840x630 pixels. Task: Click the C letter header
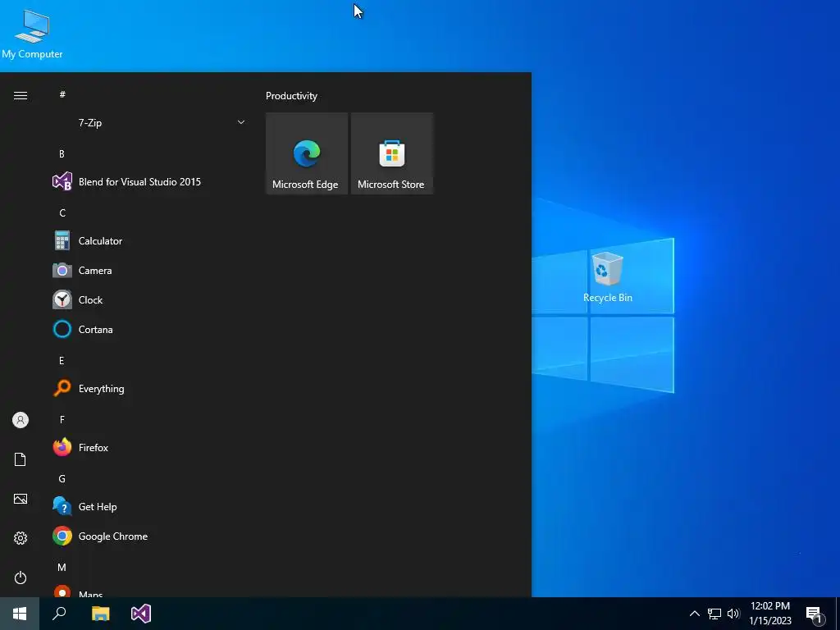pos(62,213)
